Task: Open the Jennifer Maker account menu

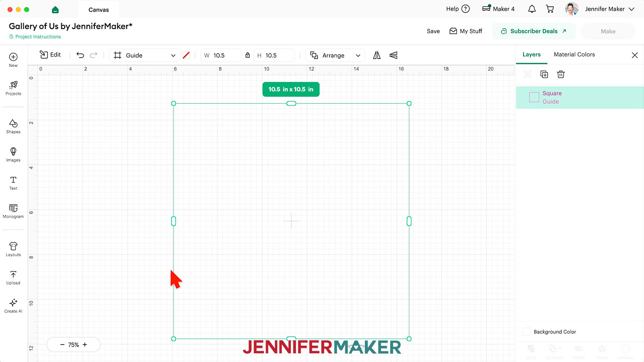Action: click(610, 9)
